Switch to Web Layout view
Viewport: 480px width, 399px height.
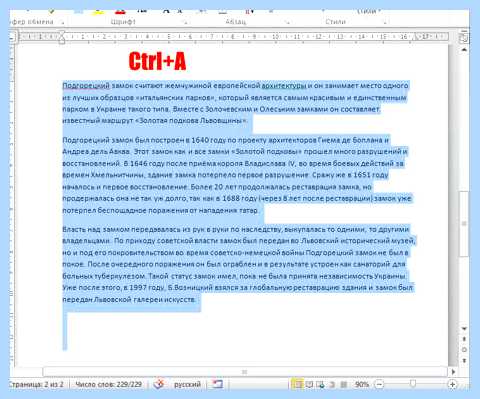[x=320, y=384]
